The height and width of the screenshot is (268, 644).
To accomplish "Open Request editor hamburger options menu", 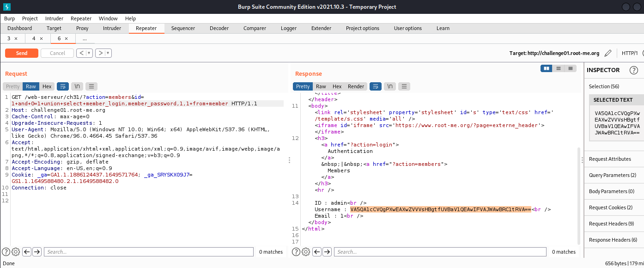I will [x=91, y=86].
